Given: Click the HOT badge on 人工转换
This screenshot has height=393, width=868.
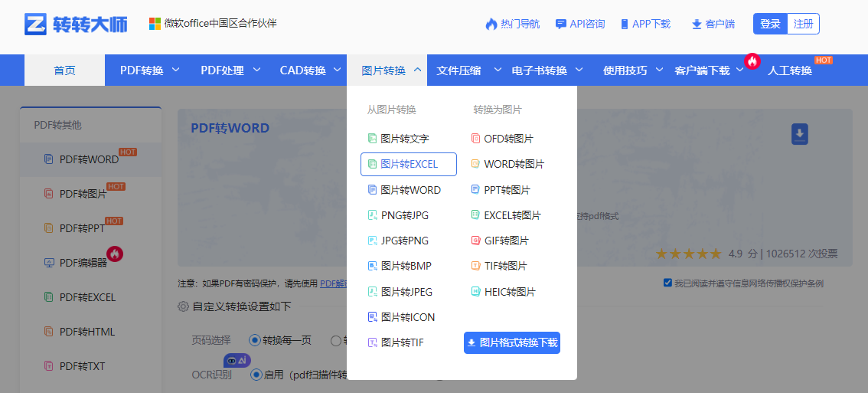Looking at the screenshot, I should coord(824,60).
